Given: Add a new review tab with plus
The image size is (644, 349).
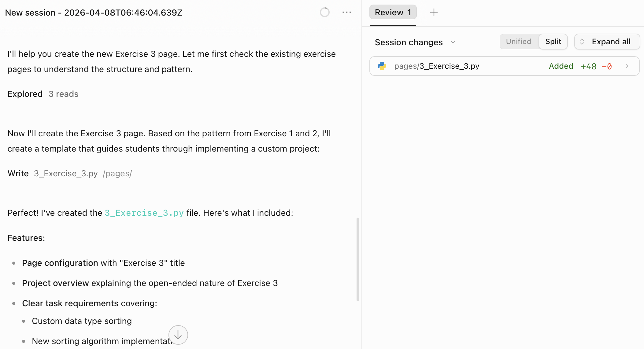Looking at the screenshot, I should [x=434, y=12].
